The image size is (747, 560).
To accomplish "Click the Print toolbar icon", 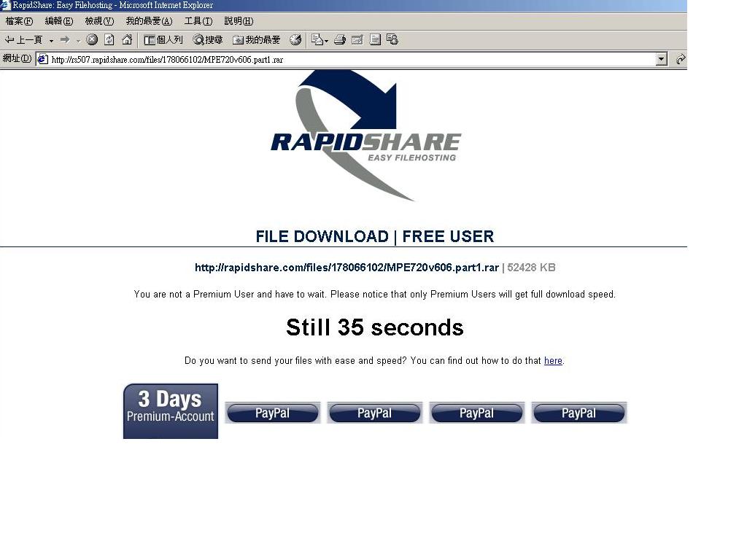I will (x=339, y=40).
